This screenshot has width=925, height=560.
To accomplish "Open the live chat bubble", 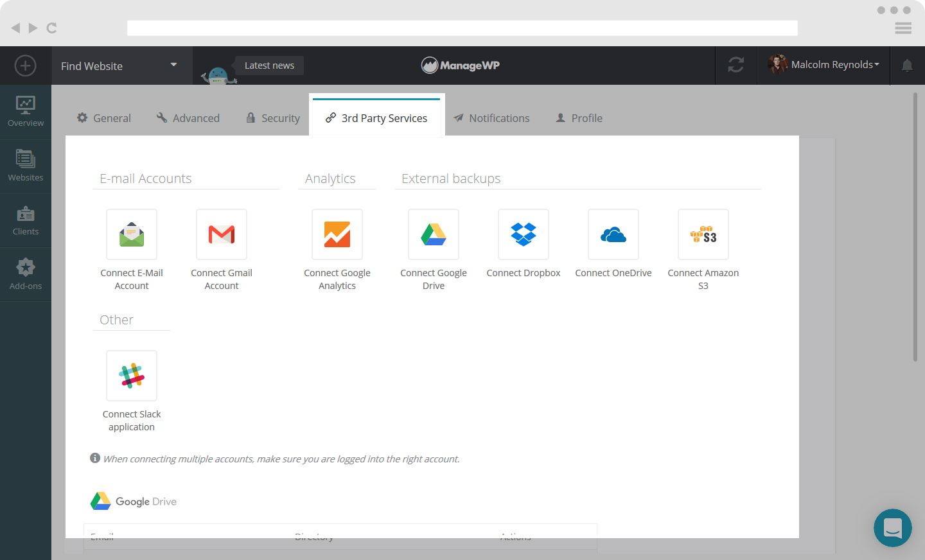I will point(893,528).
